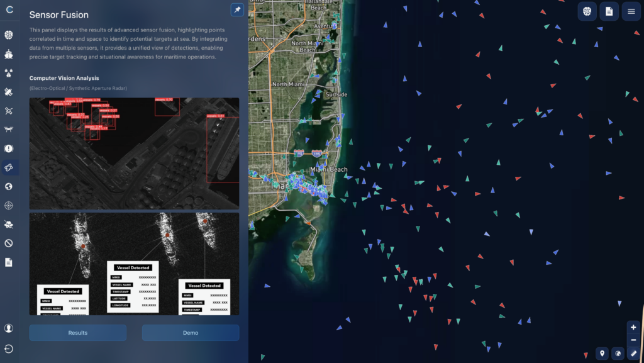The image size is (644, 363).
Task: Toggle the active Sensor Fusion sidebar icon
Action: (9, 167)
